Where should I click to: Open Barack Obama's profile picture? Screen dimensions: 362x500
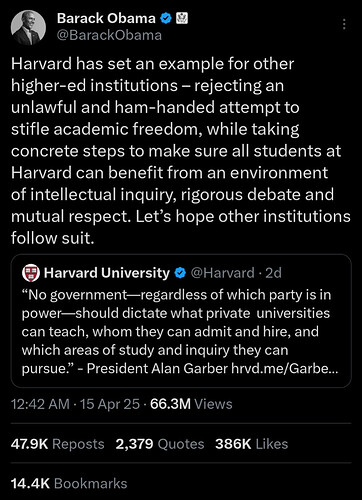tap(28, 28)
